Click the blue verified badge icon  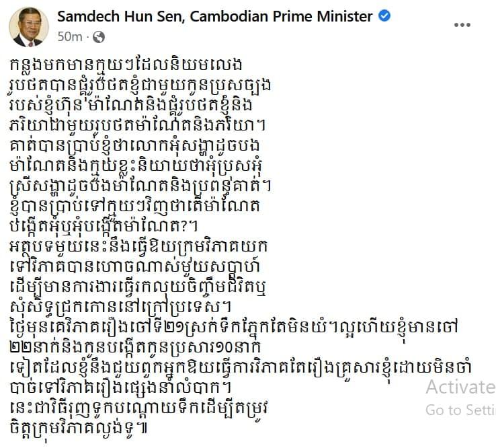point(384,16)
